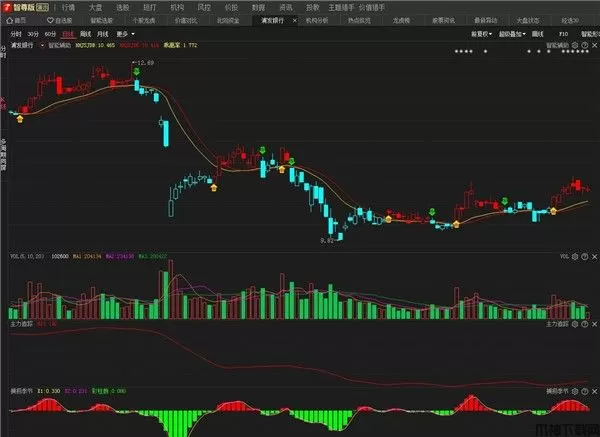Switch to the 龙虎榜 tab

(x=401, y=20)
